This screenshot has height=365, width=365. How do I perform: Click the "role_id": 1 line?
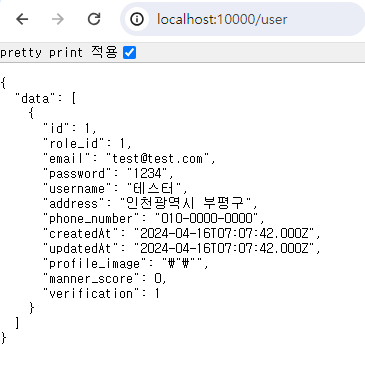[87, 143]
